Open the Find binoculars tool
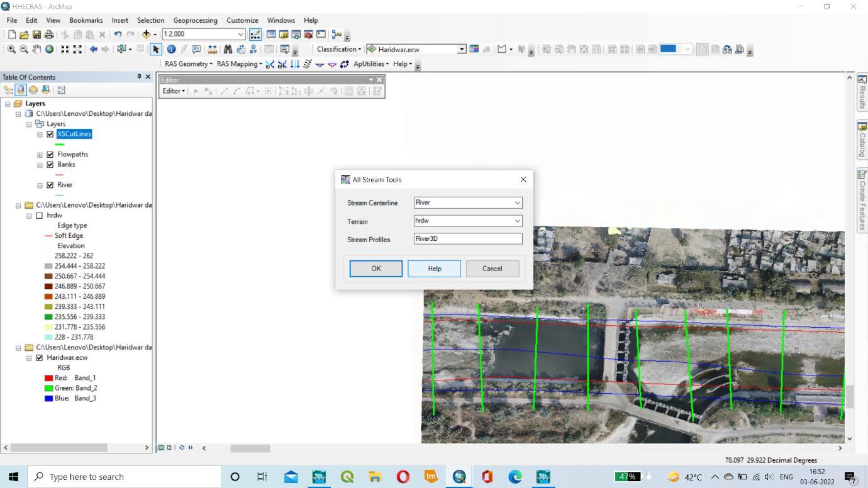The width and height of the screenshot is (868, 488). [x=228, y=49]
